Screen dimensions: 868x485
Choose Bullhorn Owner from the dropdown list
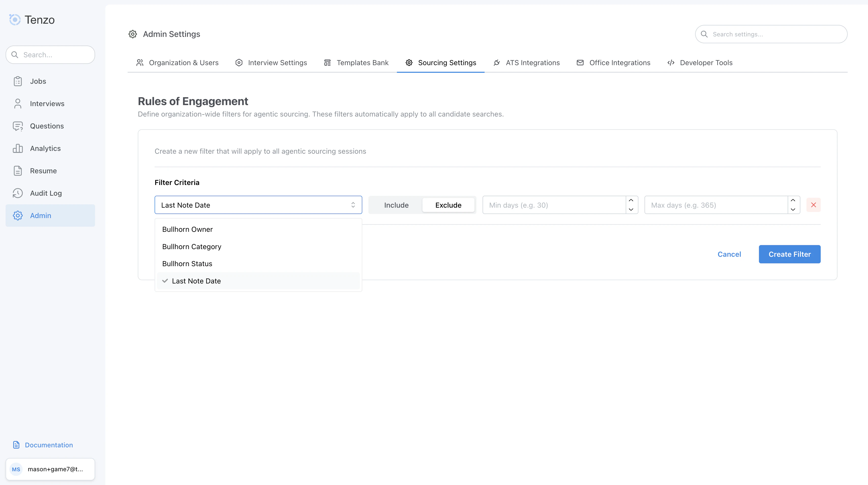tap(187, 229)
